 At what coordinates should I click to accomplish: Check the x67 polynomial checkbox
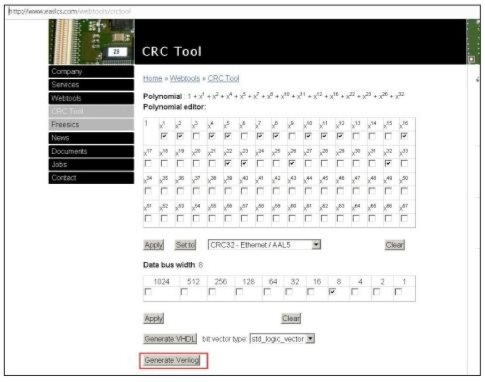(404, 218)
